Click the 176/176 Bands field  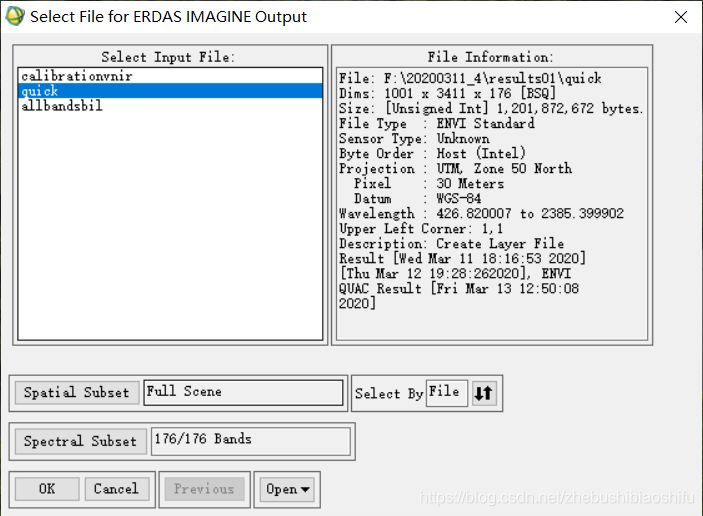(251, 441)
